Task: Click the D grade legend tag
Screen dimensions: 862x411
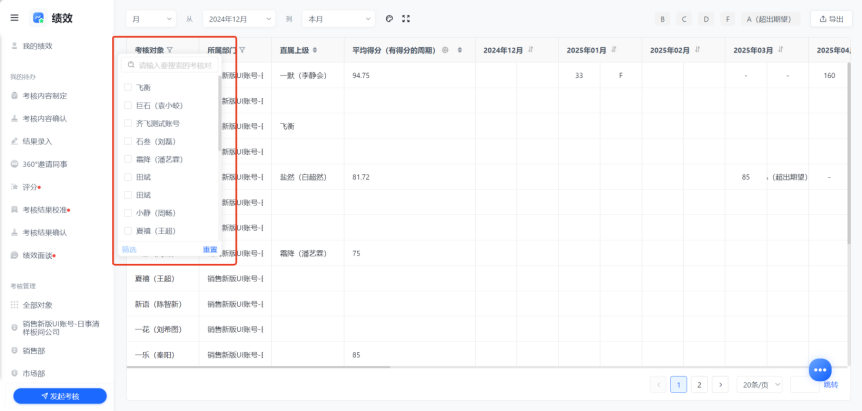Action: click(x=706, y=19)
